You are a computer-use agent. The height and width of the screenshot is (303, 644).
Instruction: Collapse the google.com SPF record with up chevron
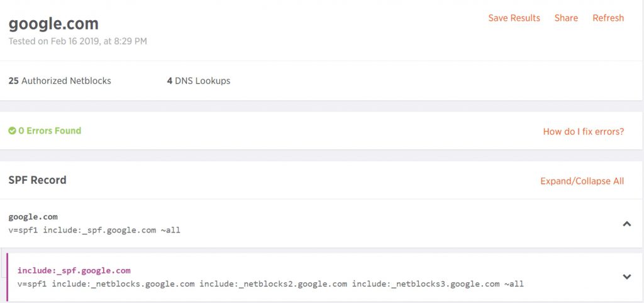627,224
